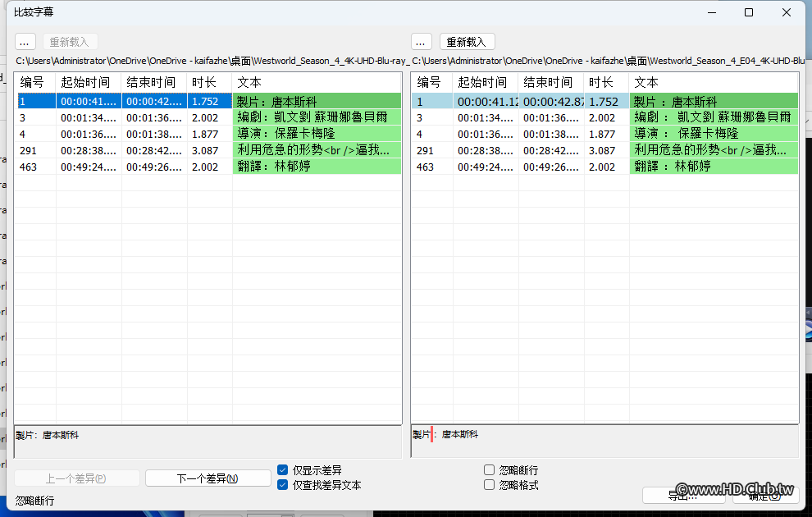Click left preview text box 製片：唐本斯科
Image resolution: width=812 pixels, height=517 pixels.
click(x=208, y=442)
